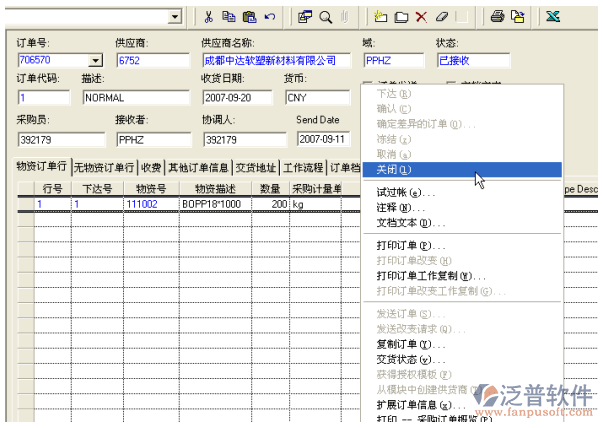Screen dimensions: 603x428
Task: Click the green Excel export icon
Action: click(x=553, y=16)
